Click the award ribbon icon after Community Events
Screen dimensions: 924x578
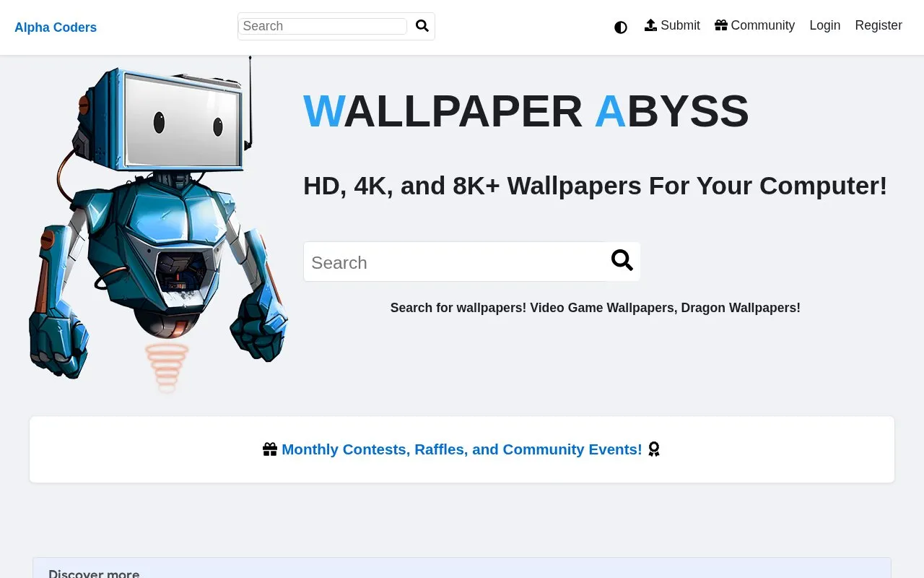654,449
